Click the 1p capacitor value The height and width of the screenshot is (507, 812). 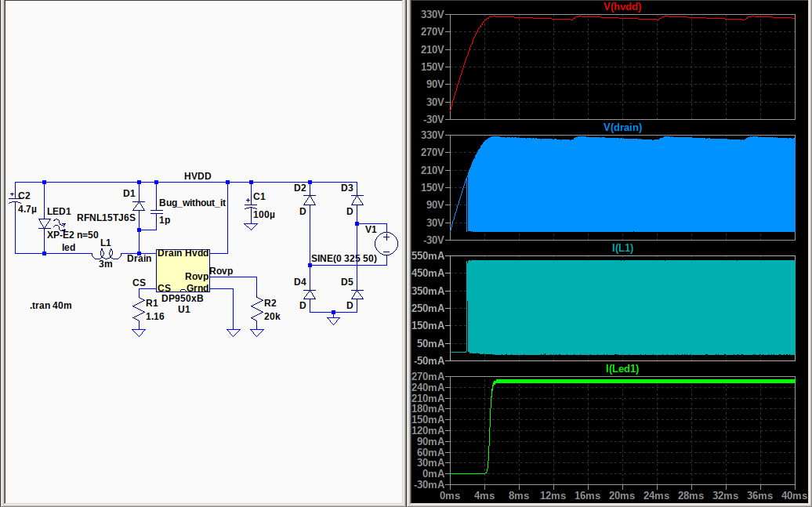(165, 220)
